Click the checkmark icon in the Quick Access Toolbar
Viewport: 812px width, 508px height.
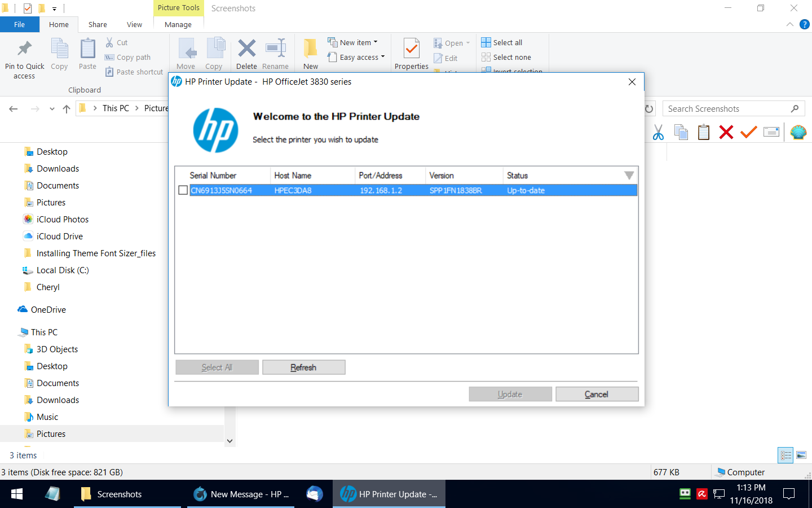(x=28, y=8)
